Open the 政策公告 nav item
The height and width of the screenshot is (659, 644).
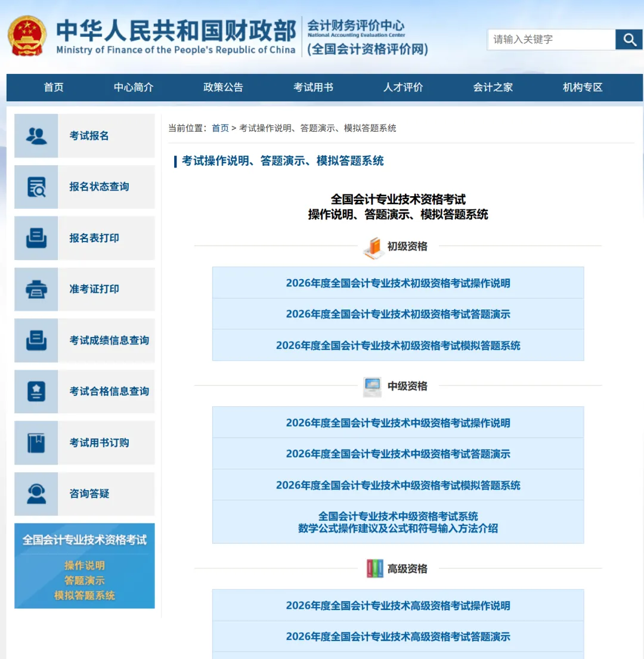(x=224, y=88)
